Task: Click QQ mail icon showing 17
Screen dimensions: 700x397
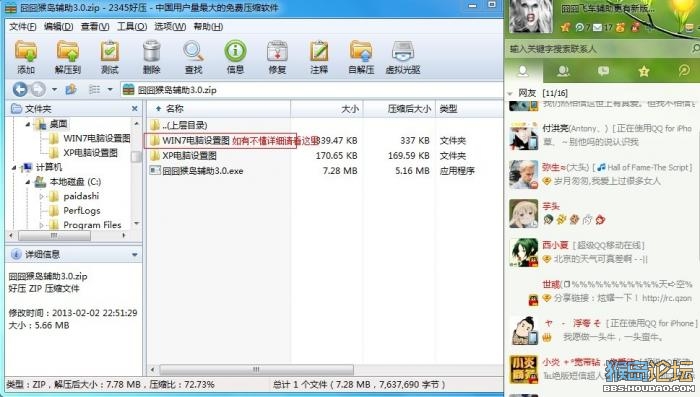Action: 598,28
